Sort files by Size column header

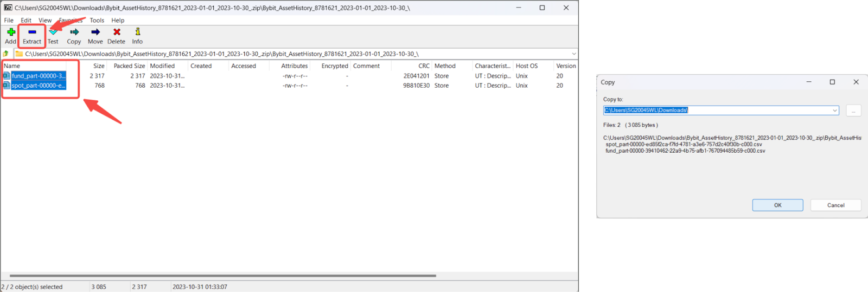pyautogui.click(x=98, y=66)
